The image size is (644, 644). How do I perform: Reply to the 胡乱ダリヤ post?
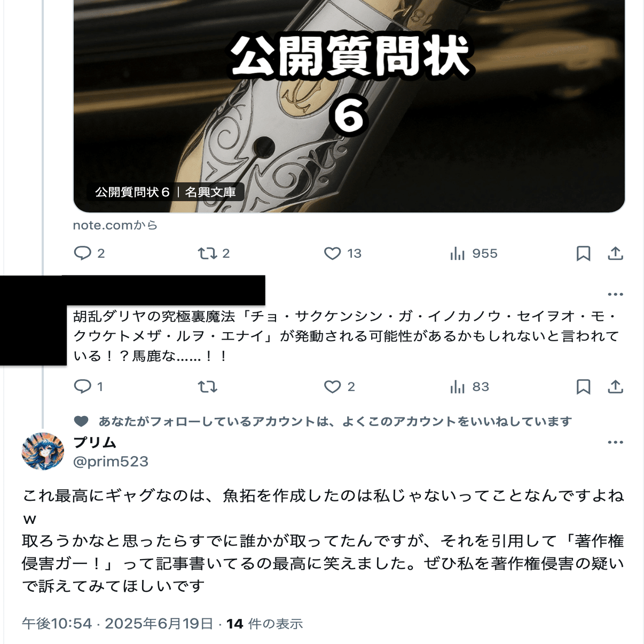[88, 386]
